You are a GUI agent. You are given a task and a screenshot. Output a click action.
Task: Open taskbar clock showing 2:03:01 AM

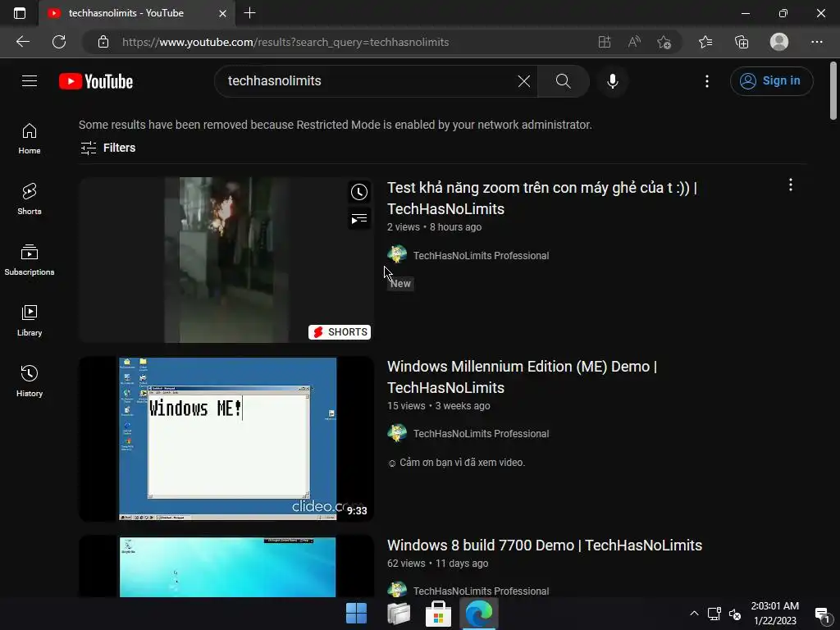tap(774, 614)
